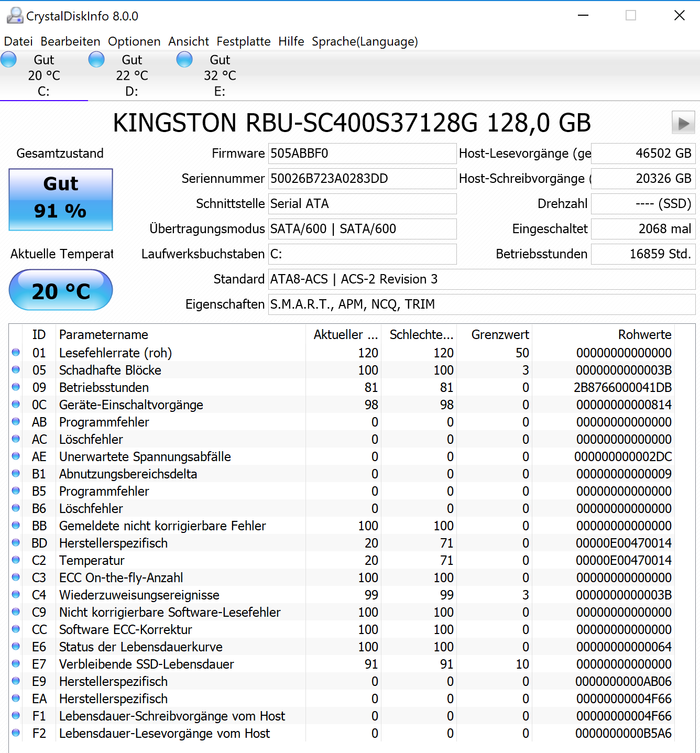The height and width of the screenshot is (753, 700).
Task: Open the Bearbeiten menu
Action: pos(70,41)
